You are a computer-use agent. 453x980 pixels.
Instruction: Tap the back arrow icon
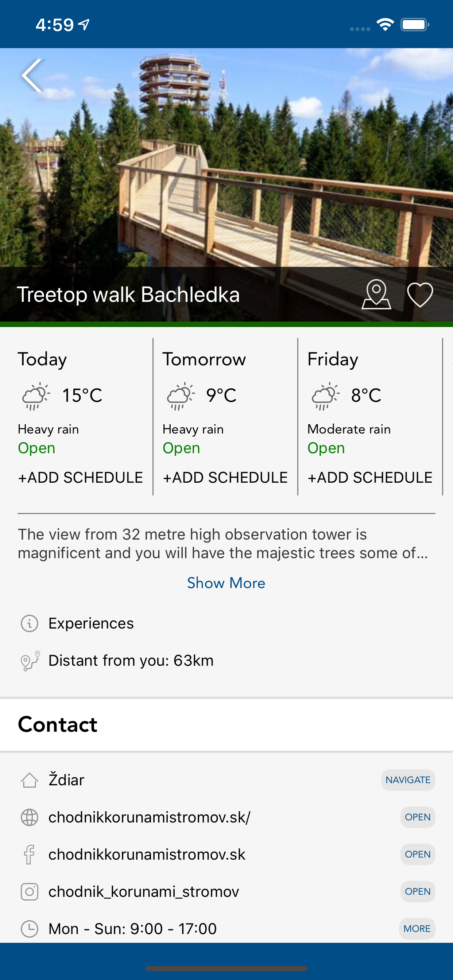(x=32, y=75)
